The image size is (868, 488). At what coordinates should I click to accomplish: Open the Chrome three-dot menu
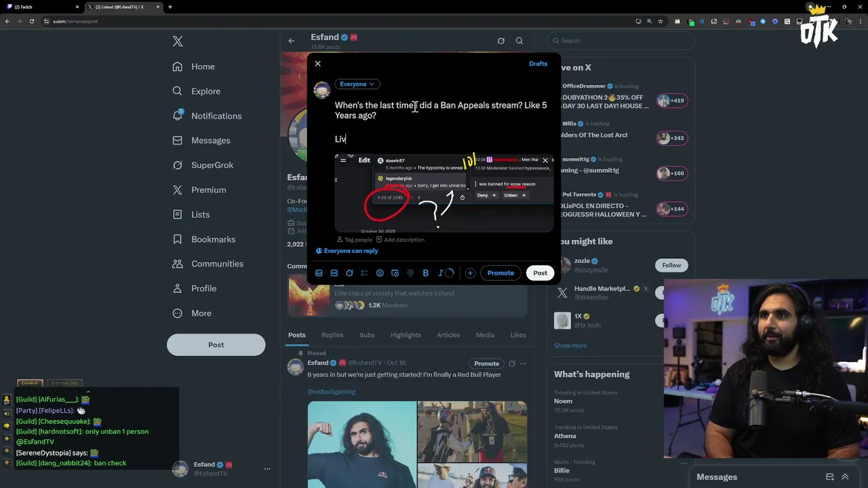861,21
